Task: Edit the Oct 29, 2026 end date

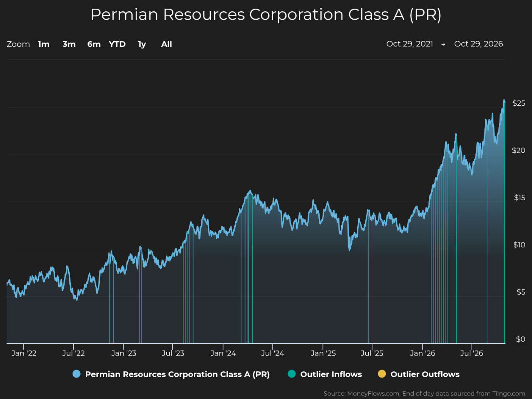Action: click(x=478, y=44)
